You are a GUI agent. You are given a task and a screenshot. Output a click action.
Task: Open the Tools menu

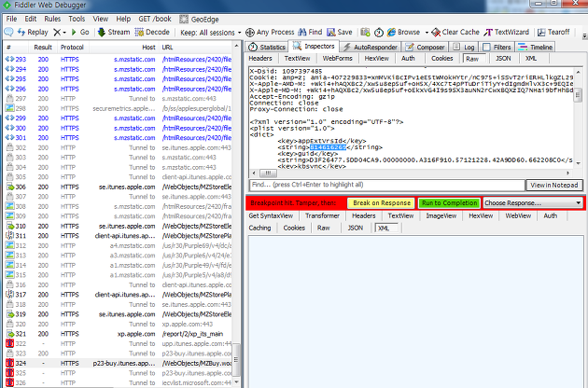point(77,19)
